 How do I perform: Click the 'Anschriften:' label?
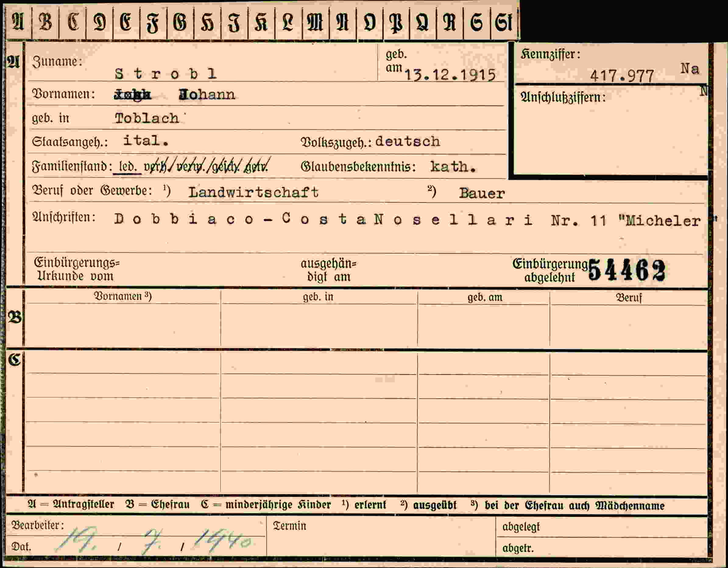click(x=64, y=217)
